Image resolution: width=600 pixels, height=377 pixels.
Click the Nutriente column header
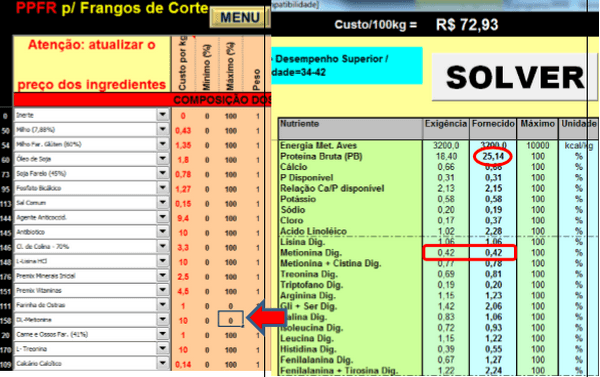(x=350, y=128)
